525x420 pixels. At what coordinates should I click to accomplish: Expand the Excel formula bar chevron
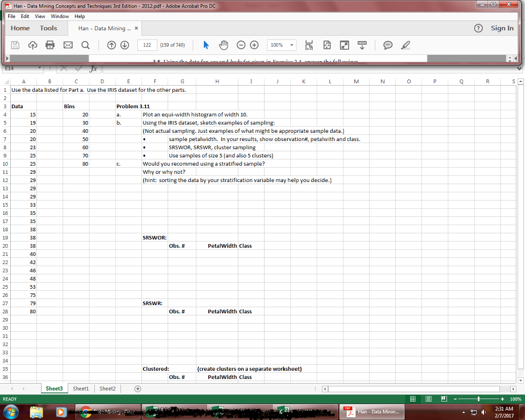[519, 69]
